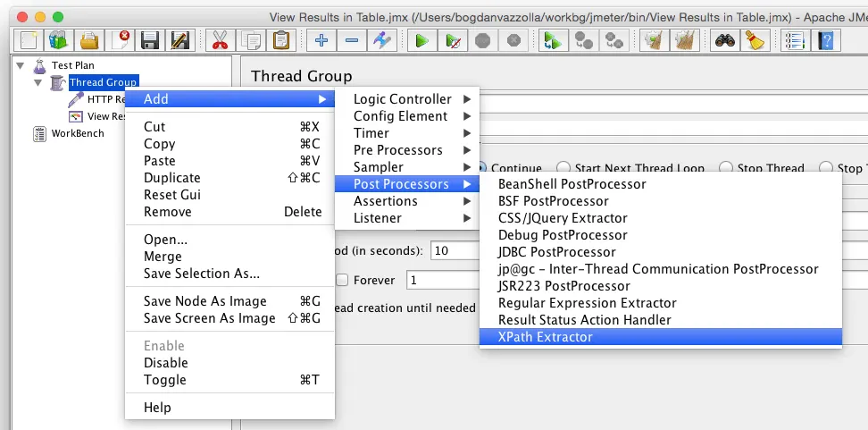Click the Close test plan icon
The image size is (868, 430).
coord(120,40)
